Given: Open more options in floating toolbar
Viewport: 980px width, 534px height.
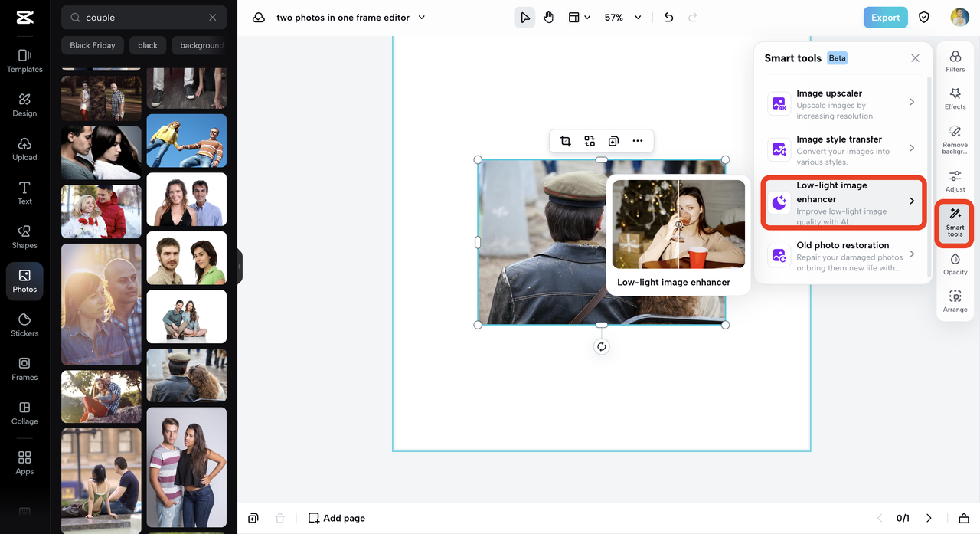Looking at the screenshot, I should pyautogui.click(x=638, y=141).
